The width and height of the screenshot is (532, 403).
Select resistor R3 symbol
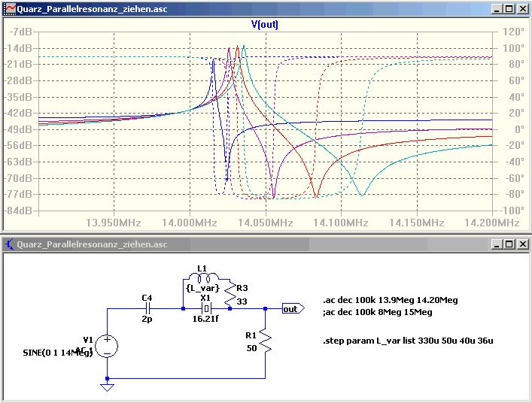click(x=230, y=293)
